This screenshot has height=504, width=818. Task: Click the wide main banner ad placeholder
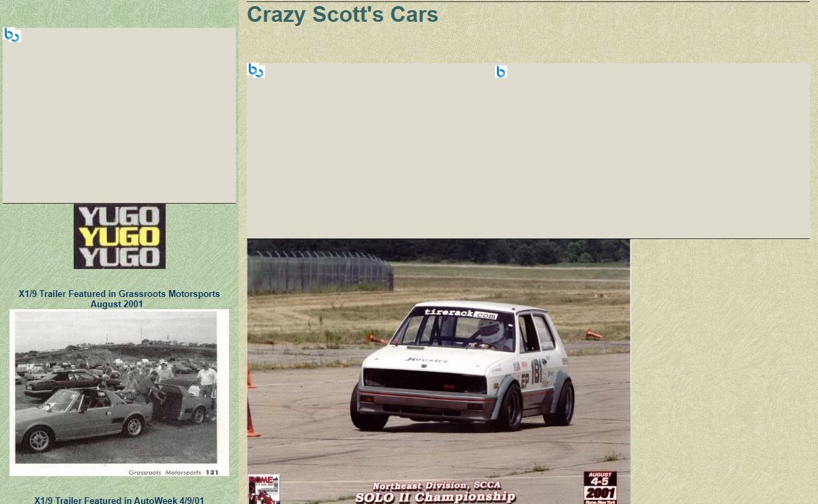(x=528, y=151)
